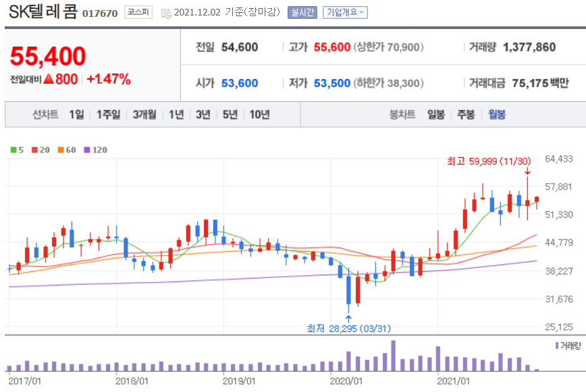Click the 실시간 real-time button
586x392 pixels.
(302, 12)
